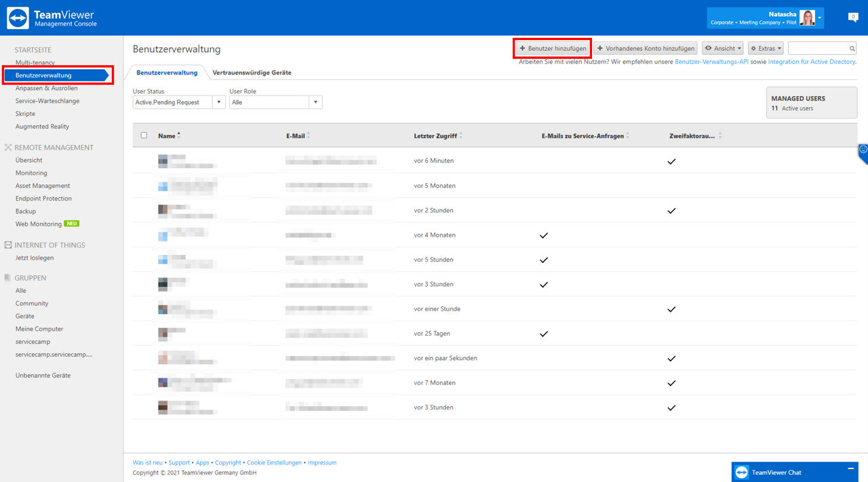Expand the Ansicht view menu
This screenshot has height=482, width=868.
723,49
